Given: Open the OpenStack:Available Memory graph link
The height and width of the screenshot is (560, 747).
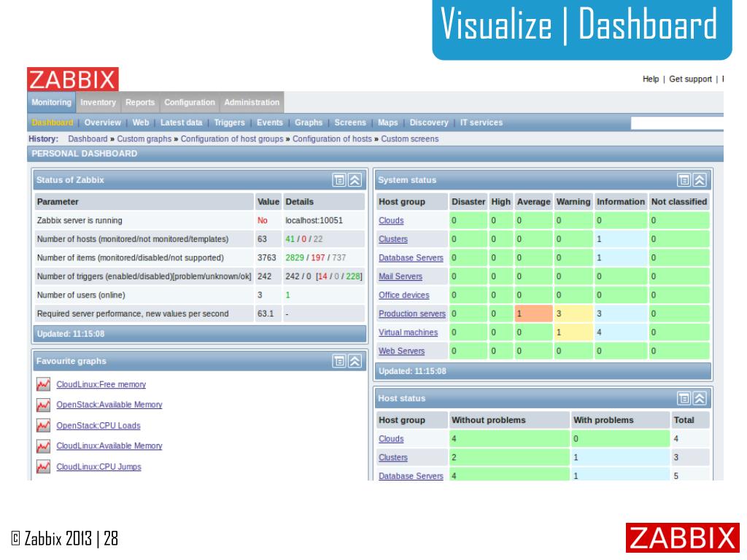Looking at the screenshot, I should [x=109, y=405].
